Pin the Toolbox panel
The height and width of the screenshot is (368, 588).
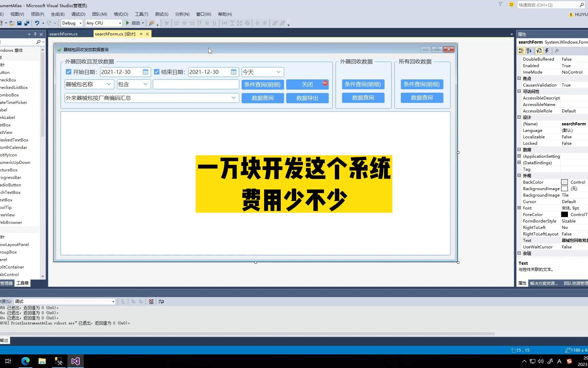tap(35, 34)
